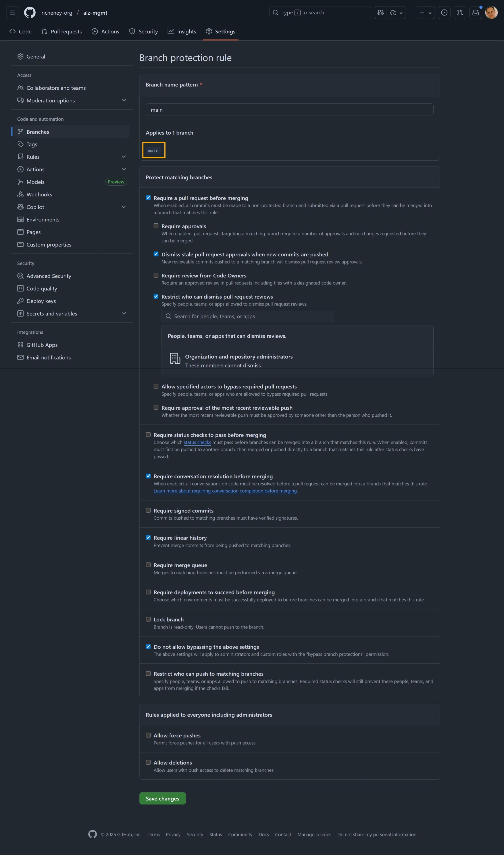Open the pull requests header icon

[460, 13]
